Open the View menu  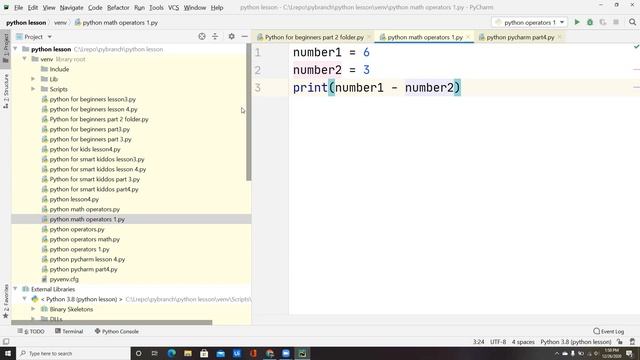pos(49,7)
